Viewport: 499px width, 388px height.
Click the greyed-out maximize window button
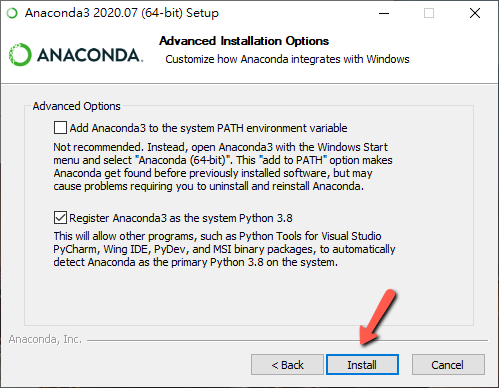tap(429, 13)
